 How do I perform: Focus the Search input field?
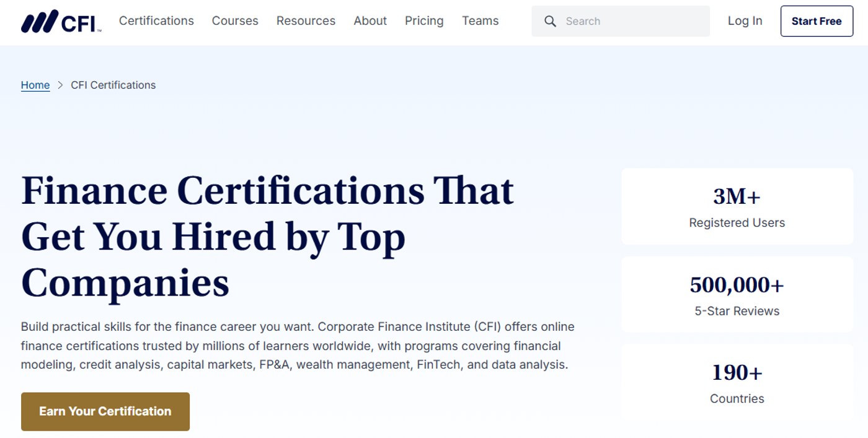click(621, 21)
